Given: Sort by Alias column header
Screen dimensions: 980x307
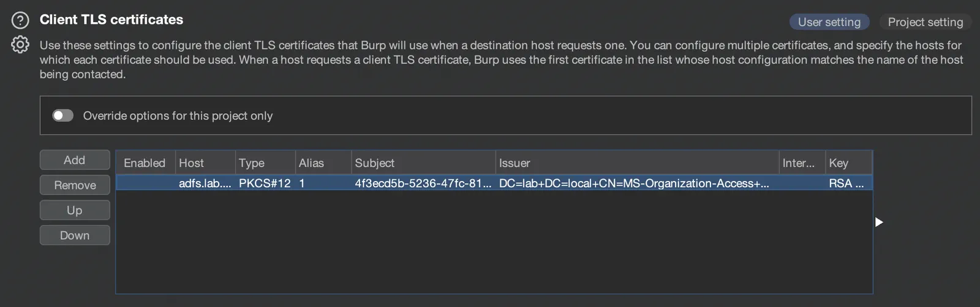Looking at the screenshot, I should point(323,163).
